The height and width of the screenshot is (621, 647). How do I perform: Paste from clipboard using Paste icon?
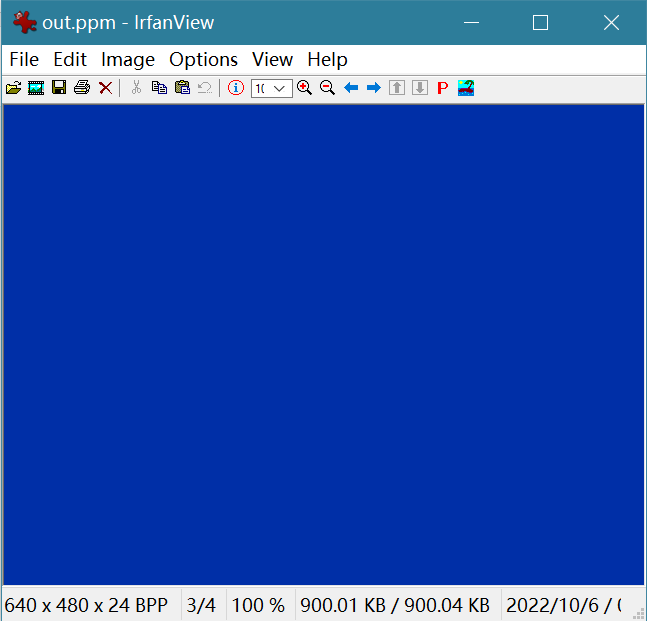[x=182, y=88]
